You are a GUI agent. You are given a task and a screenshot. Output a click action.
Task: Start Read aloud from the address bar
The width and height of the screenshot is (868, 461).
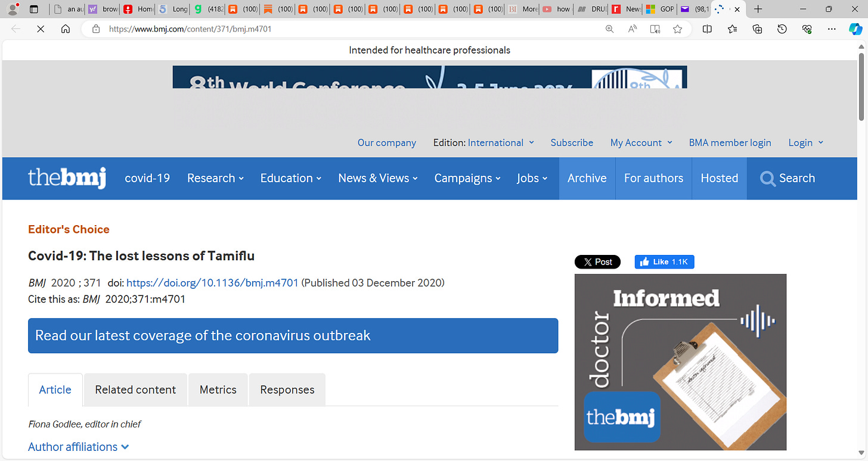pos(633,29)
